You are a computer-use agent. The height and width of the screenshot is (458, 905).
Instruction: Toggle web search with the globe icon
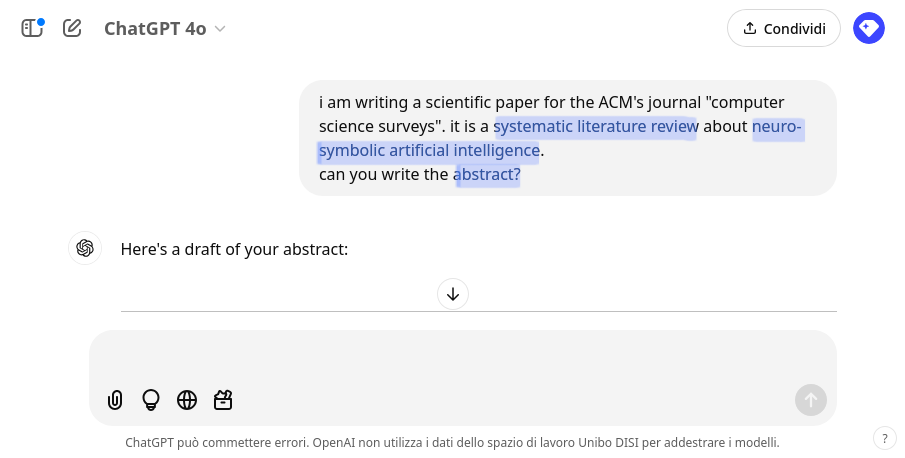click(187, 400)
